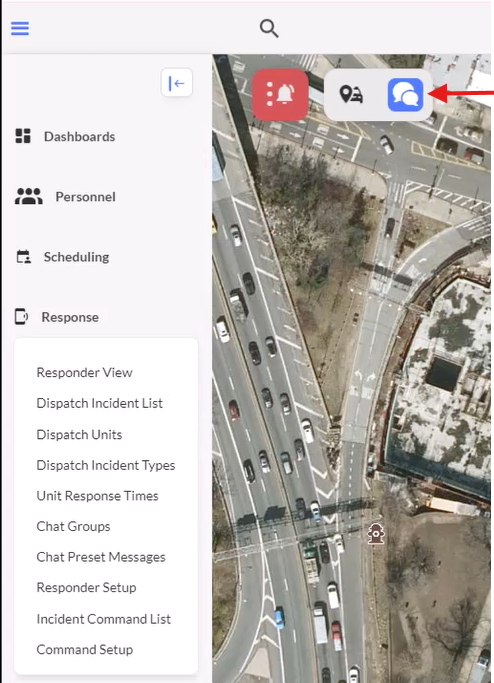
Task: Open the red alert bell button
Action: (x=280, y=94)
